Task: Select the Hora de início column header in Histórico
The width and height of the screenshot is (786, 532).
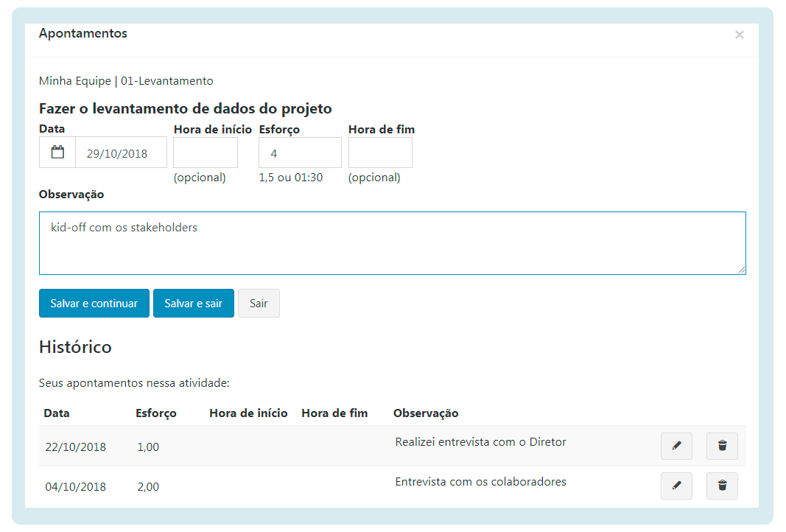Action: coord(249,413)
